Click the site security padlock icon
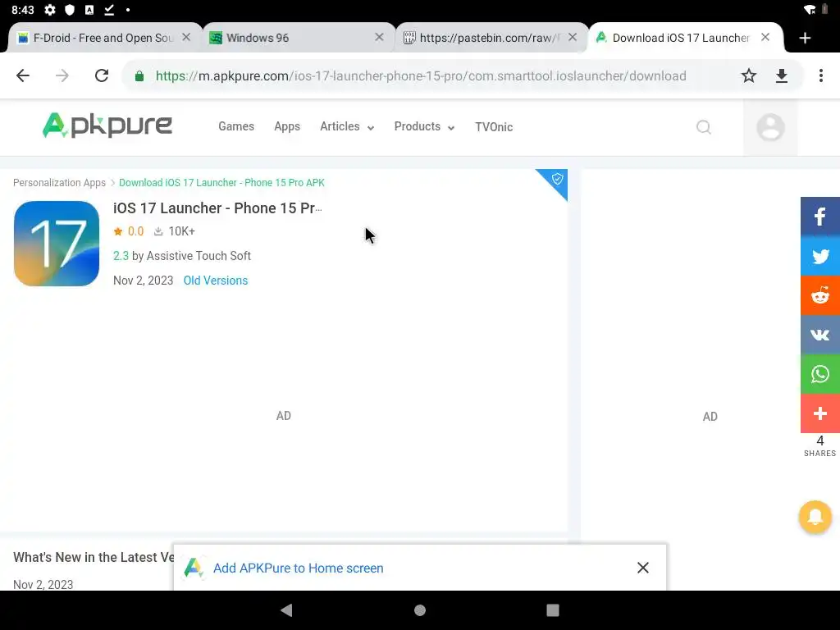The image size is (840, 630). coord(139,76)
